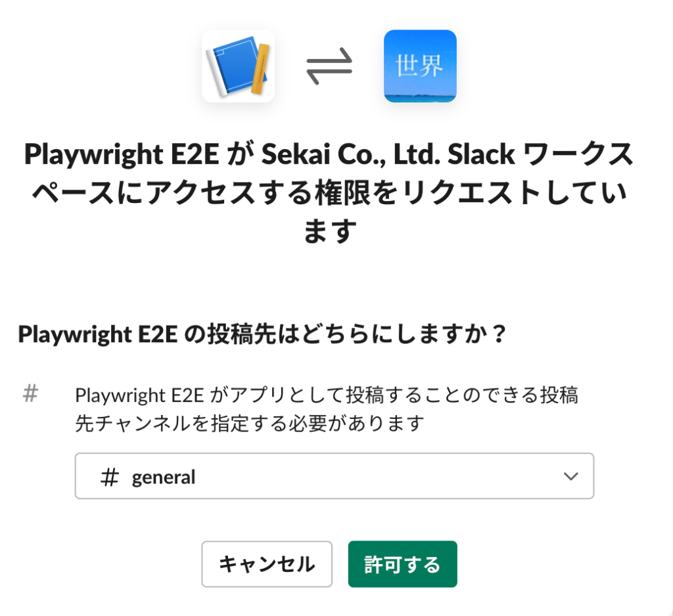Viewport: 673px width, 616px height.
Task: Expand channel list with the chevron arrow
Action: (570, 476)
